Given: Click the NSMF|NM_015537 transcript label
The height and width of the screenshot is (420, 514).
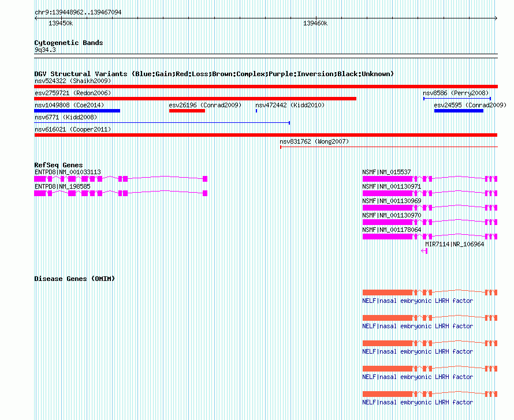Looking at the screenshot, I should click(386, 172).
